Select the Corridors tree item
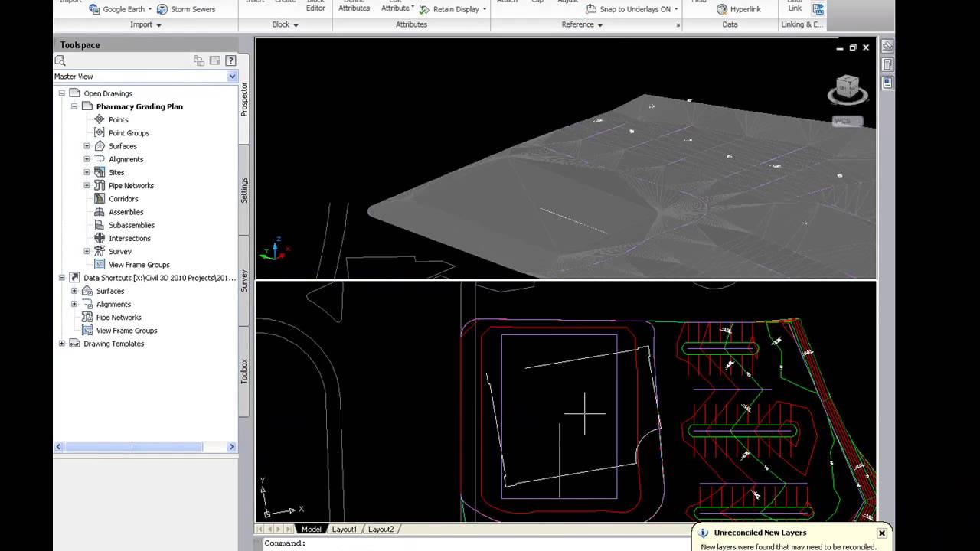The width and height of the screenshot is (980, 551). 123,199
